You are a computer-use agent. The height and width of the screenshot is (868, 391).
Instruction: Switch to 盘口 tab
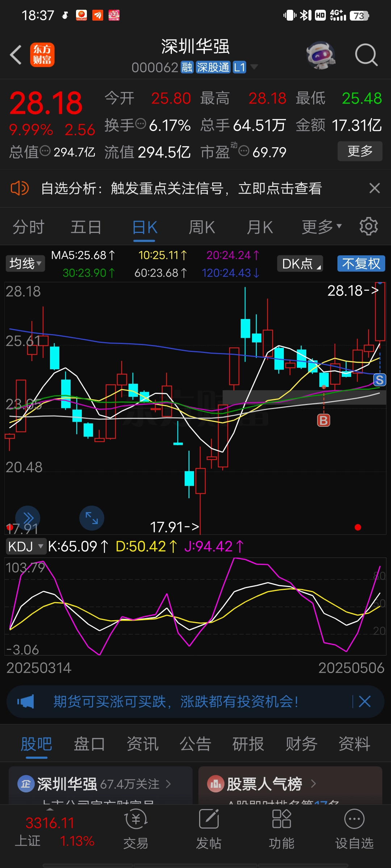click(89, 744)
